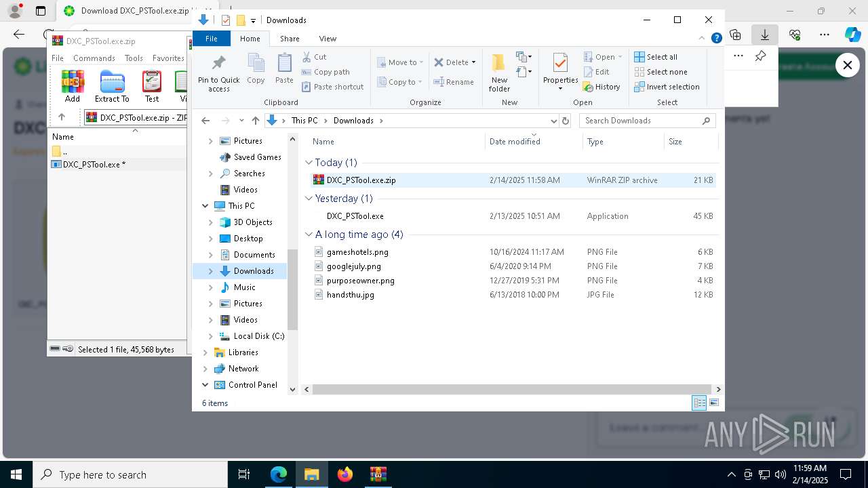Click This PC in address breadcrumb

click(x=304, y=121)
